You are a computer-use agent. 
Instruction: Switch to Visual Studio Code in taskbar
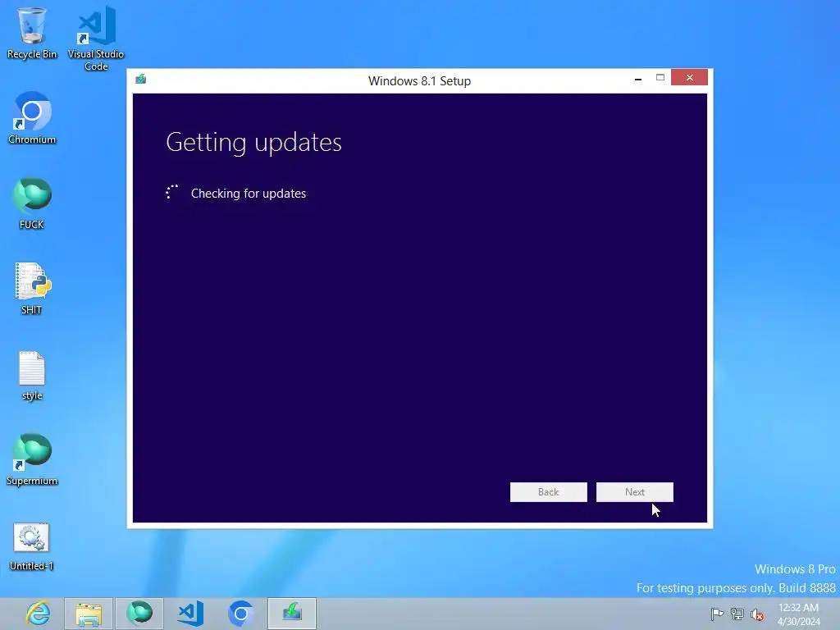(x=190, y=614)
